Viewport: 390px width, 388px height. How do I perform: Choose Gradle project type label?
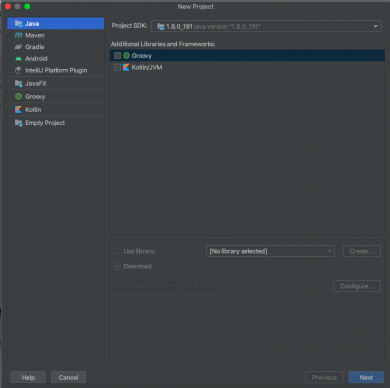pyautogui.click(x=35, y=47)
